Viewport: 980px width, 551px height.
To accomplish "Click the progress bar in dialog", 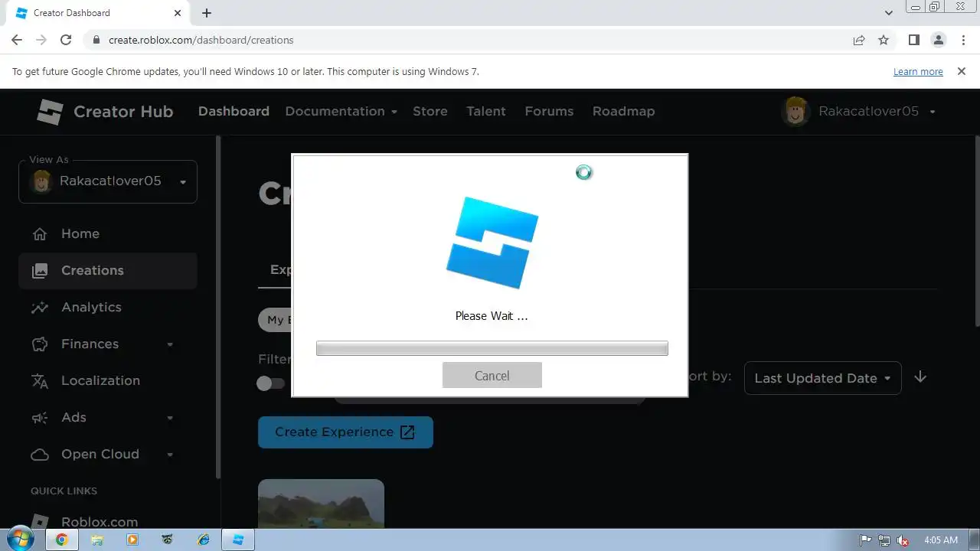I will pos(492,348).
